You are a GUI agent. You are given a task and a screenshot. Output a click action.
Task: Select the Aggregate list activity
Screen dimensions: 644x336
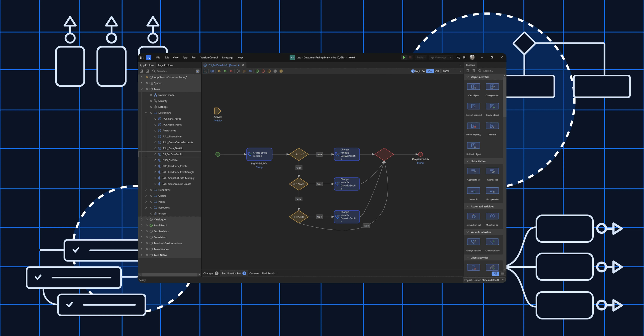tap(474, 171)
